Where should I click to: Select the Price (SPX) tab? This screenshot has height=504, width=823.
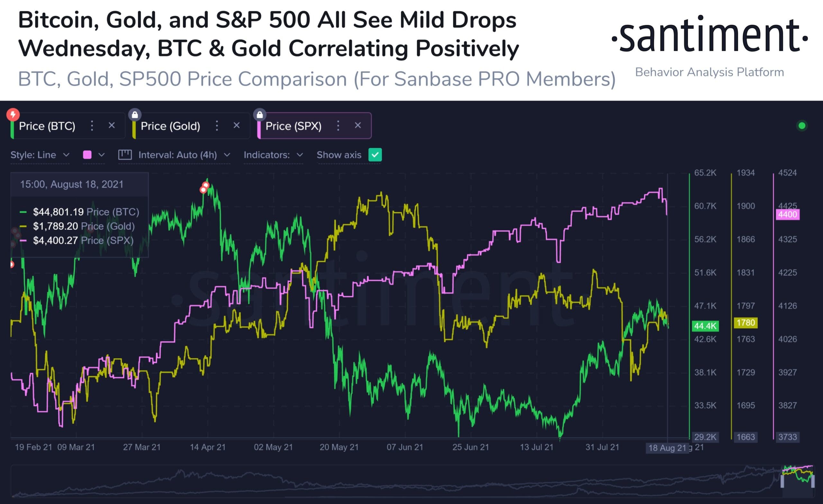(294, 126)
